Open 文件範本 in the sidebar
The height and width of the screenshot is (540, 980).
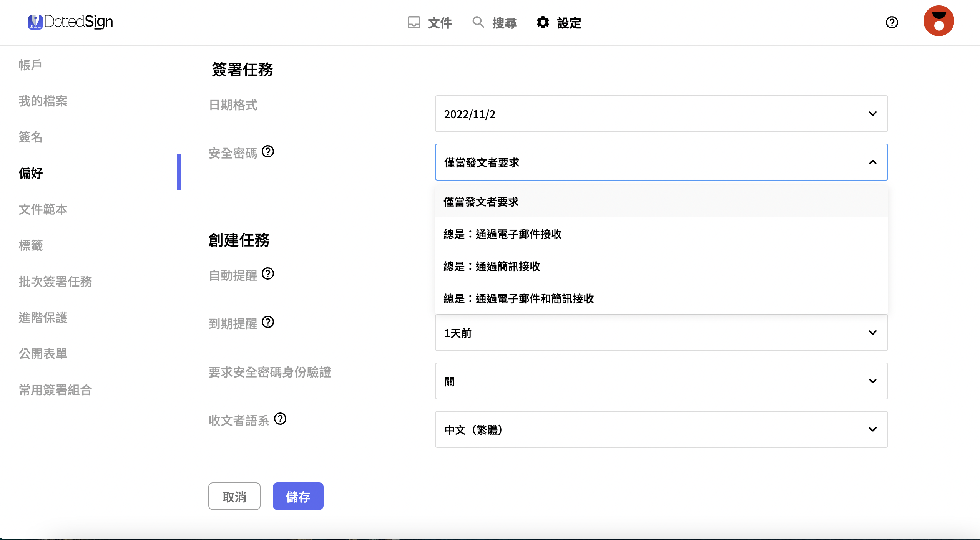coord(43,209)
